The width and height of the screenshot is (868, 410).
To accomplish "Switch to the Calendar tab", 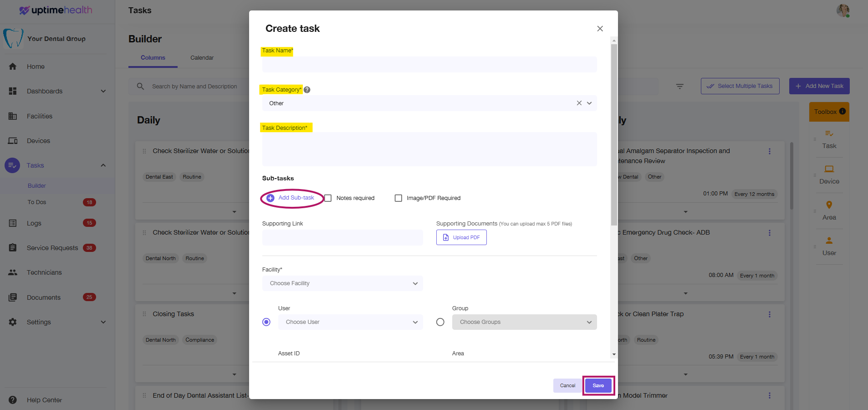I will (202, 58).
